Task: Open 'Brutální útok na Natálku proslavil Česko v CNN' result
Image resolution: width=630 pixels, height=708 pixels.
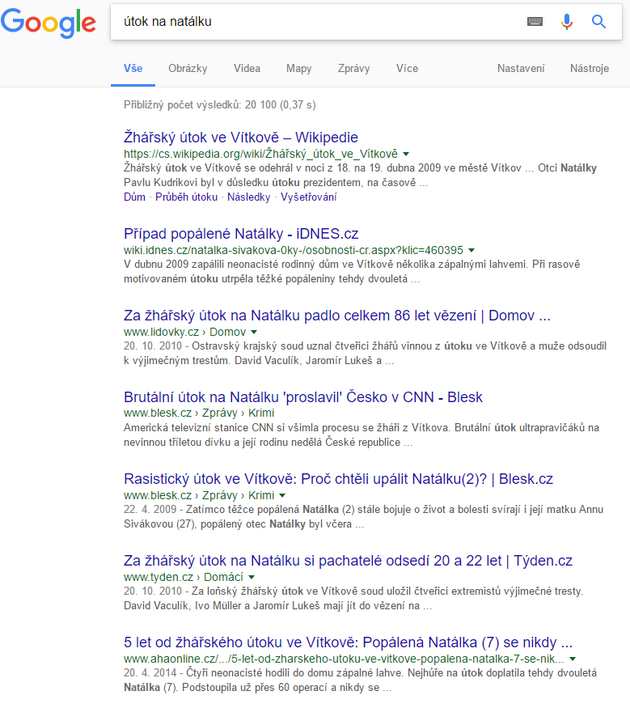Action: [x=303, y=397]
